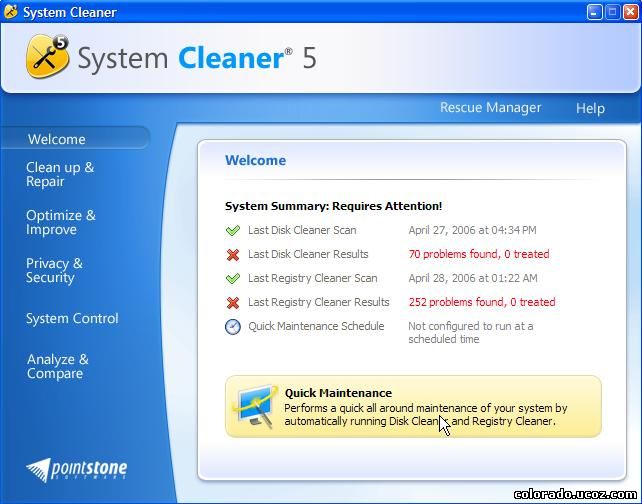Open the Rescue Manager
Image resolution: width=642 pixels, height=504 pixels.
491,107
